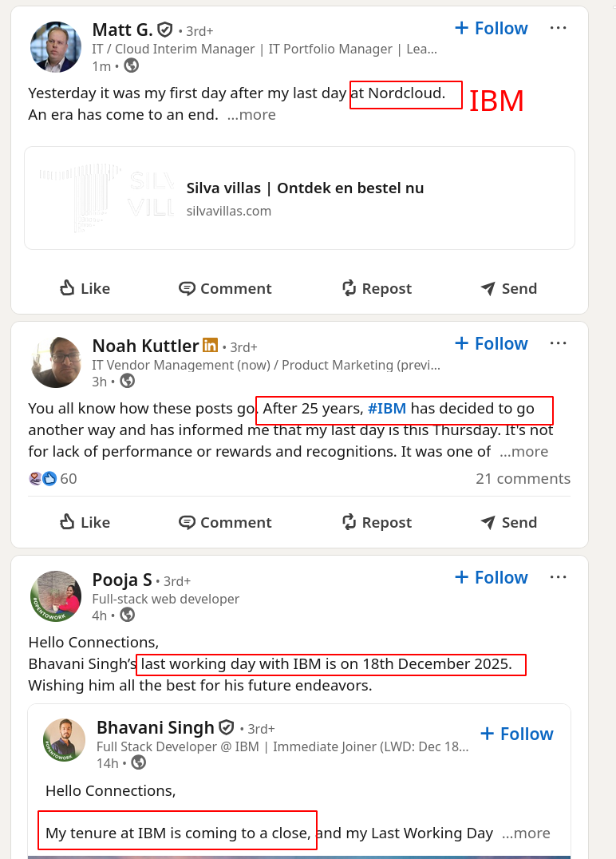Screen dimensions: 616x859
Task: Open the 21 comments on Noah's post
Action: click(x=523, y=479)
